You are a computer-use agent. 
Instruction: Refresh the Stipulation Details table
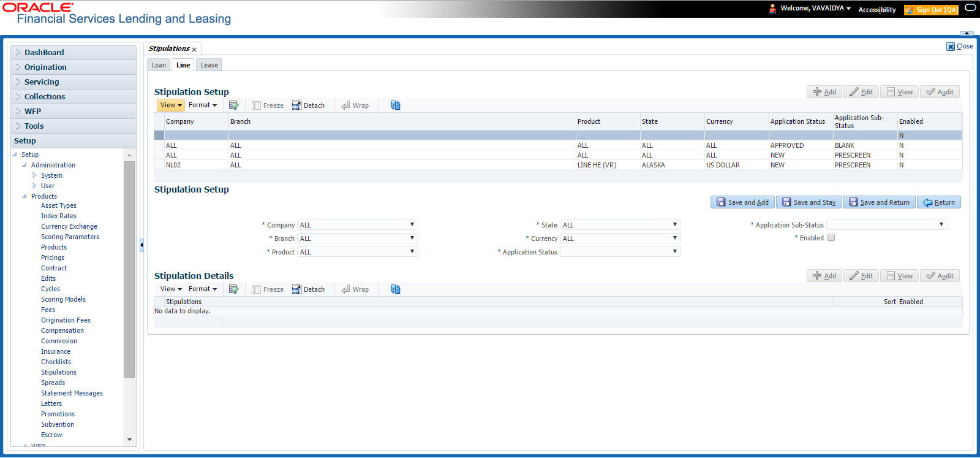pos(395,289)
